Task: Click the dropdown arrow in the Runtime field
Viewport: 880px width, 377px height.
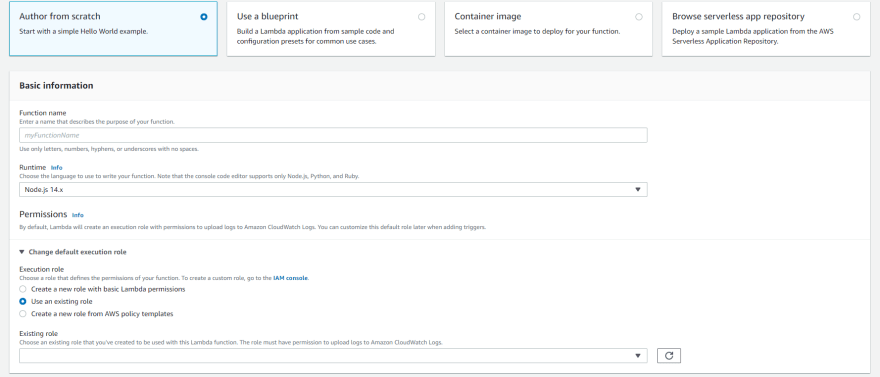Action: point(638,190)
